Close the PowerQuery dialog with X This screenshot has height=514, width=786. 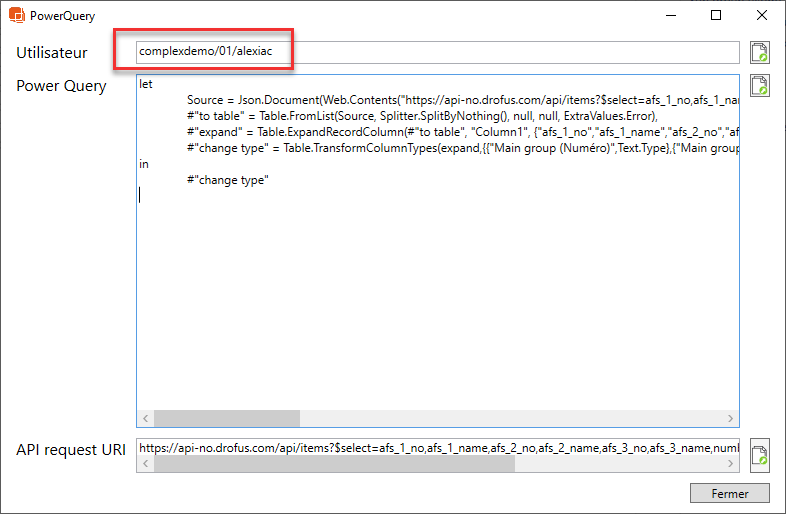(x=762, y=16)
